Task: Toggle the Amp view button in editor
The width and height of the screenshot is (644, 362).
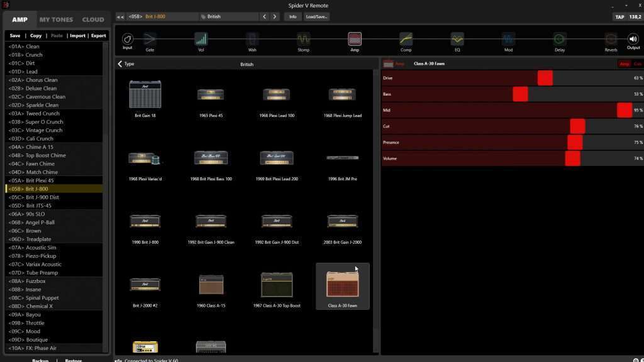Action: [624, 64]
